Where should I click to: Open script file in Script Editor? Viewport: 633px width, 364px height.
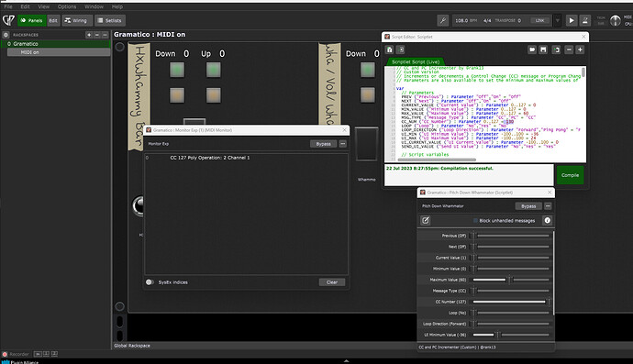click(532, 50)
